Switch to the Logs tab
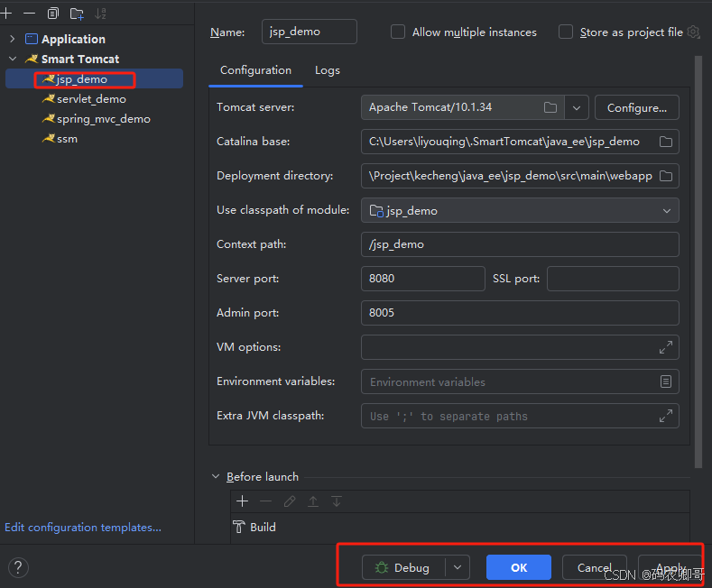 pos(328,70)
